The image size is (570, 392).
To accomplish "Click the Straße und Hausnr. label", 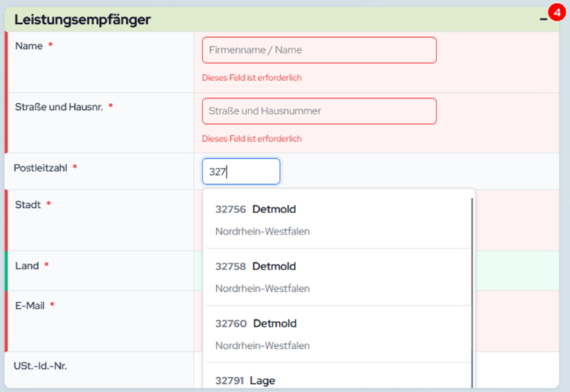I will point(59,107).
